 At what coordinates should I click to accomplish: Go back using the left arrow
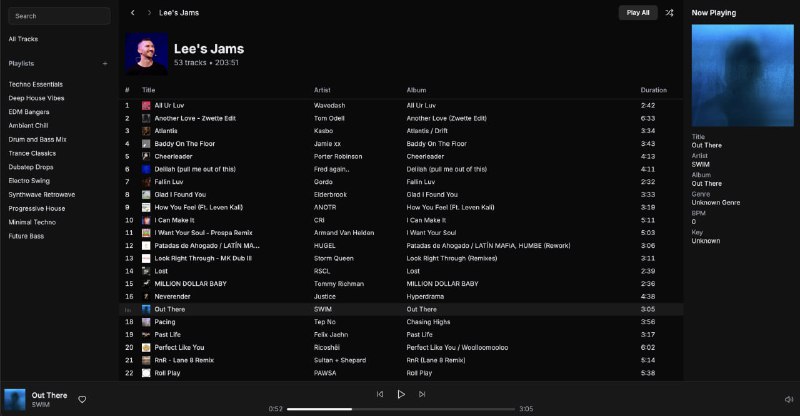click(133, 13)
